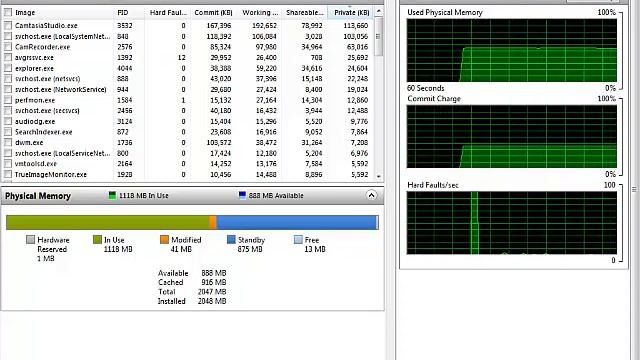Enable the explorer.exe checkbox
This screenshot has height=360, width=640.
tap(8, 68)
